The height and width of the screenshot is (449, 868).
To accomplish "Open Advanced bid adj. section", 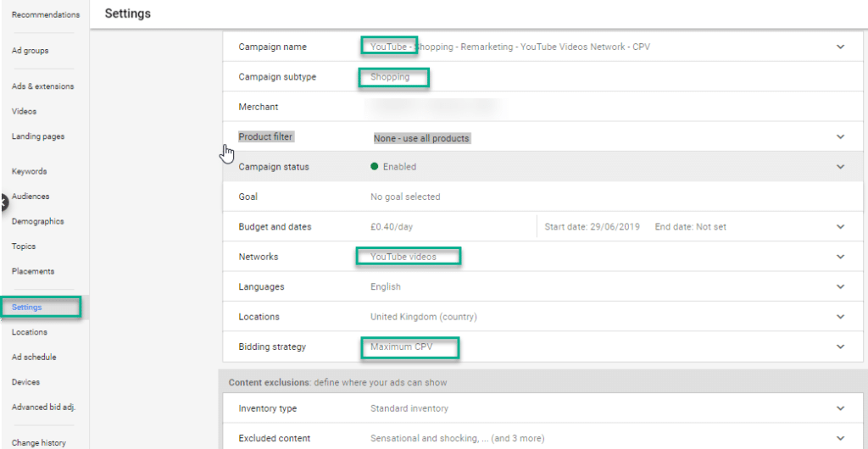I will [x=43, y=407].
